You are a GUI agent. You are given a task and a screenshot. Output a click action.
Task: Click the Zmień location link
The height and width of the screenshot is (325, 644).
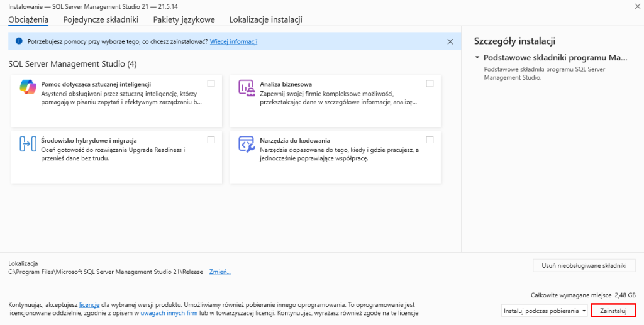click(x=219, y=272)
